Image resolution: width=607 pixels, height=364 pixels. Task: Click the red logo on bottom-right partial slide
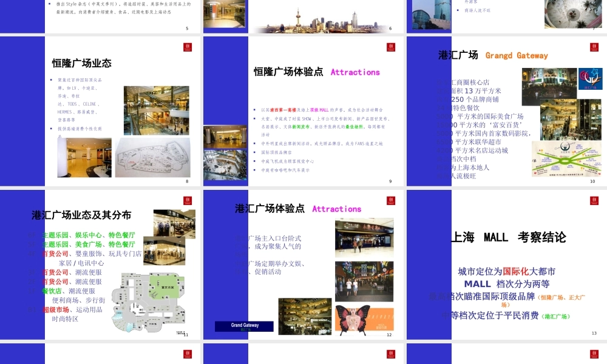click(x=594, y=354)
